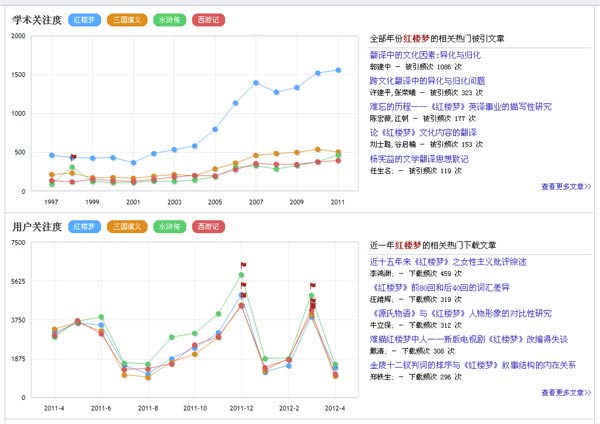Open article 杨宪益的文学翻译思想散记
Screen dimensions: 600x424
point(419,159)
